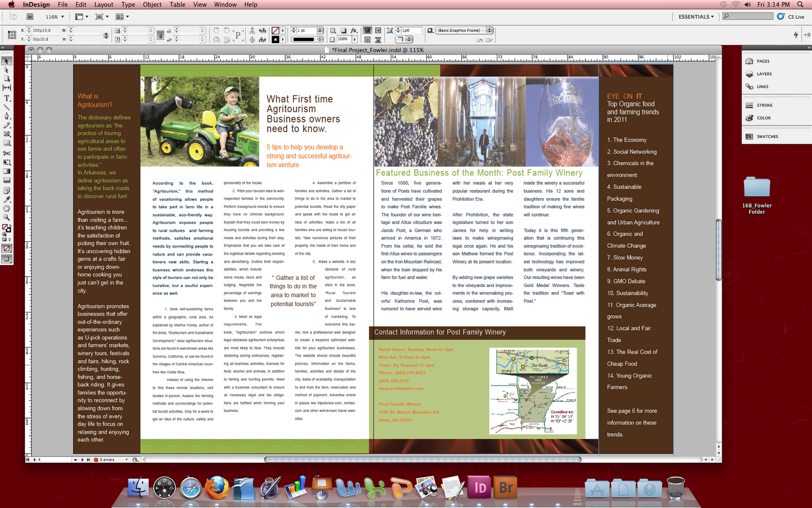Open the Screen Mode dropdown in application bar
The width and height of the screenshot is (812, 508).
tap(101, 17)
